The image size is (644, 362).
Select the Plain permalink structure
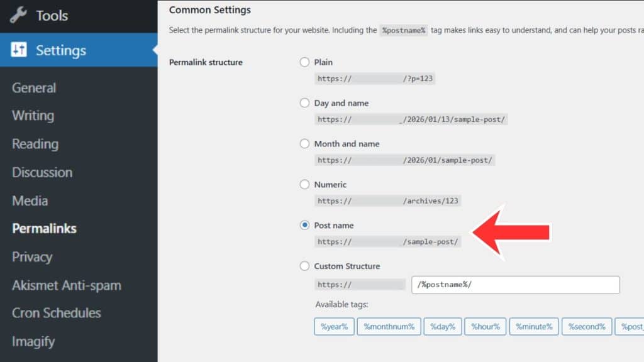(x=304, y=62)
